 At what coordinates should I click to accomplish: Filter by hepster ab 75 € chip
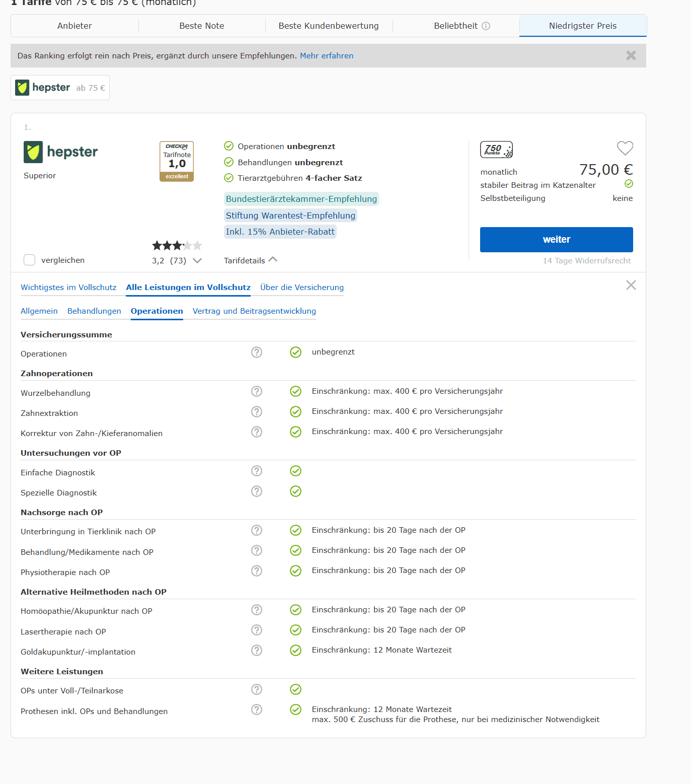tap(60, 88)
